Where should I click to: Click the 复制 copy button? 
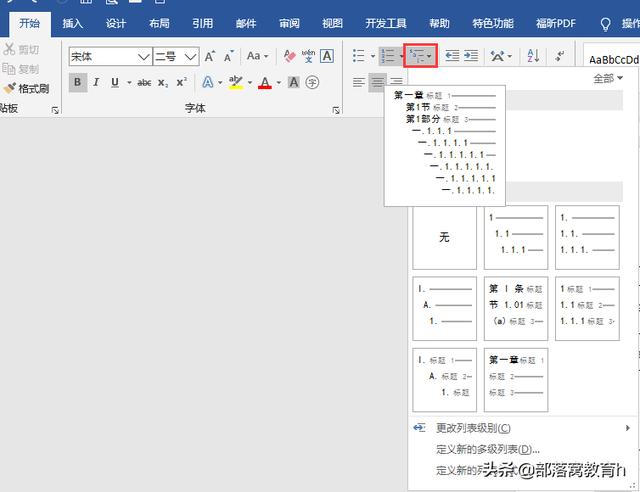click(20, 69)
